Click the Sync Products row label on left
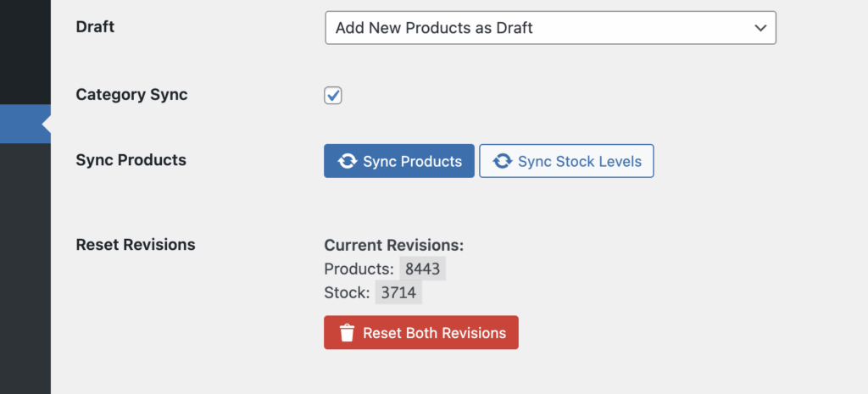This screenshot has width=868, height=394. [x=131, y=160]
